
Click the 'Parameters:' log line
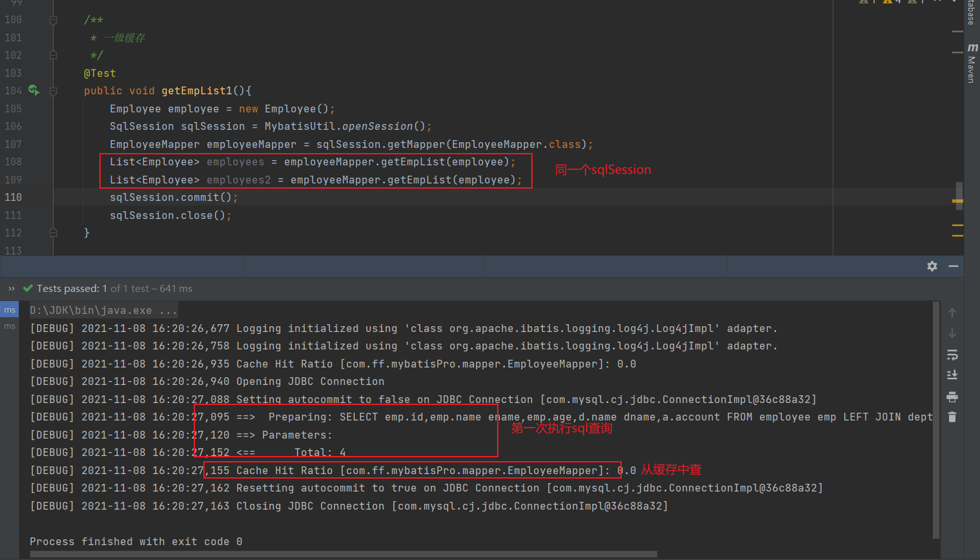coord(181,435)
